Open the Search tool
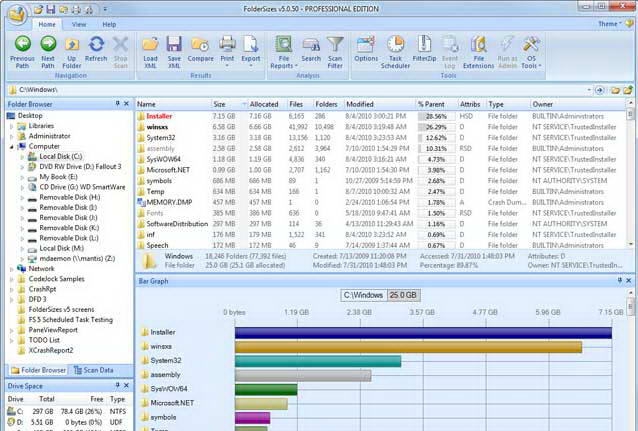This screenshot has width=638, height=431. (311, 49)
